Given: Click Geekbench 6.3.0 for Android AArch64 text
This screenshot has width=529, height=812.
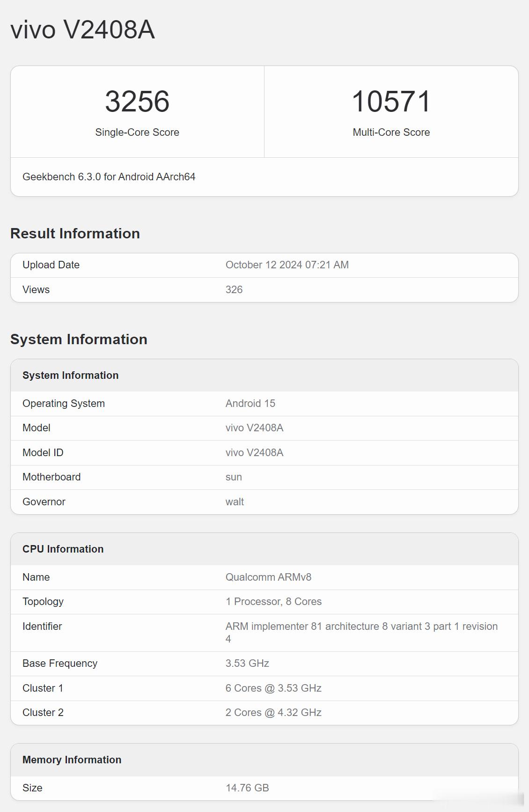Looking at the screenshot, I should [109, 177].
